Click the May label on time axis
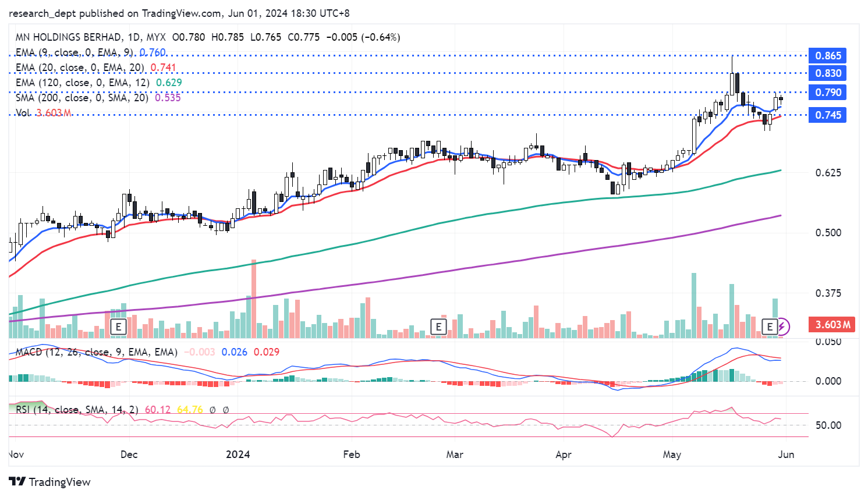 pos(672,455)
